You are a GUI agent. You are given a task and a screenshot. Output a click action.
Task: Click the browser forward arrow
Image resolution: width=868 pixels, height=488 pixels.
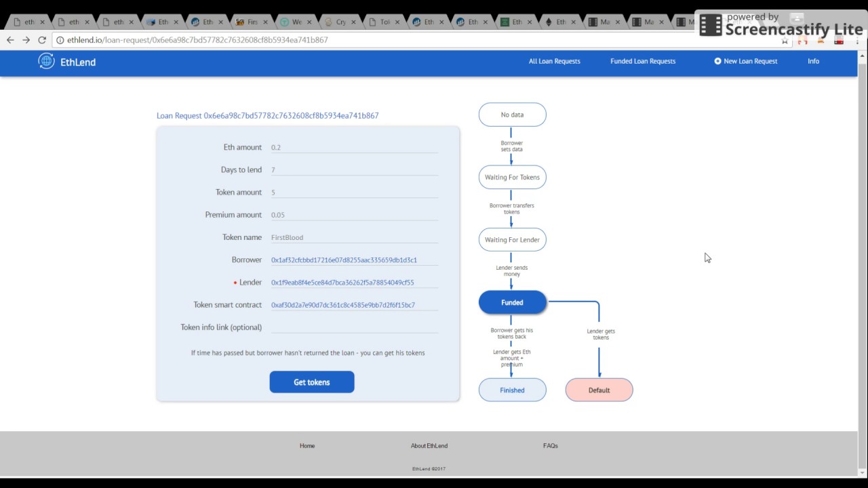click(26, 40)
